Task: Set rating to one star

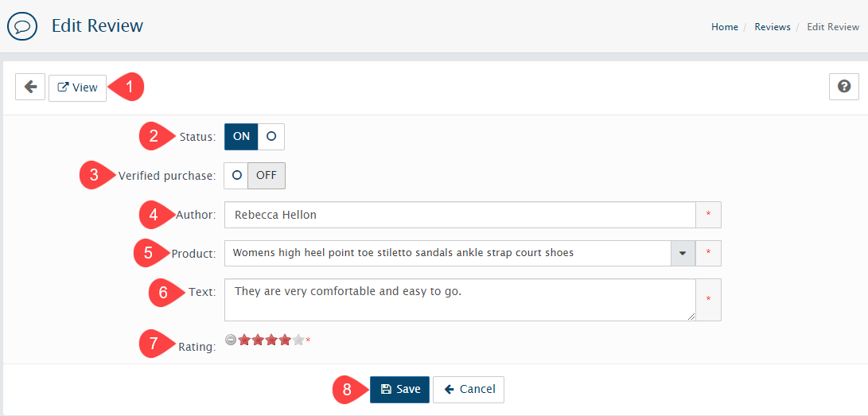Action: (245, 340)
